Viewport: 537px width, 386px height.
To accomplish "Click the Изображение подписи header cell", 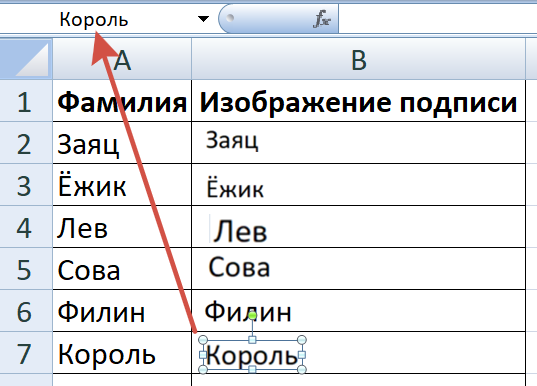I will pyautogui.click(x=358, y=101).
